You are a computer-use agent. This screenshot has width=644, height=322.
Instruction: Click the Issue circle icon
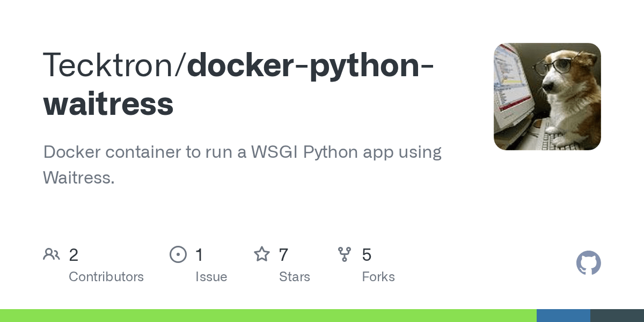coord(178,254)
